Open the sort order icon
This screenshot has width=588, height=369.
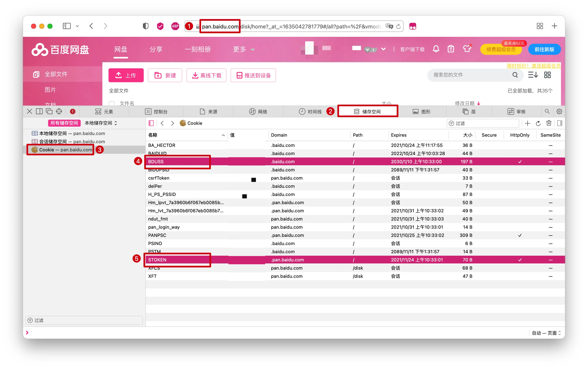tap(533, 75)
